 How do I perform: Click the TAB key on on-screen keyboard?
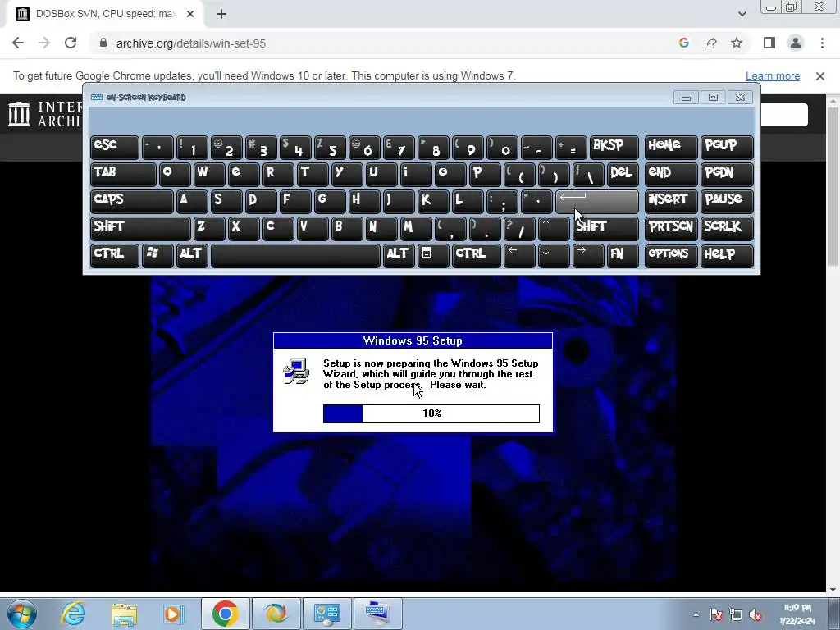[123, 174]
